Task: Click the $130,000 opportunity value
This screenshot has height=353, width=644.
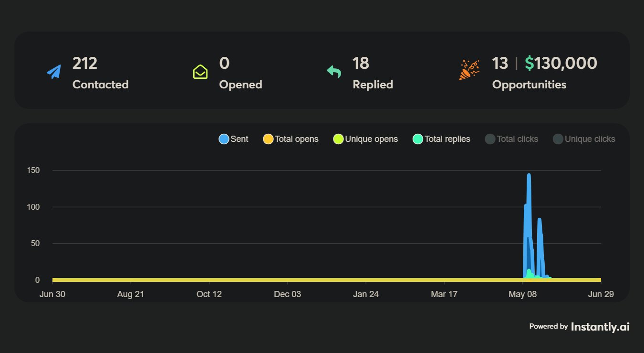Action: click(561, 63)
